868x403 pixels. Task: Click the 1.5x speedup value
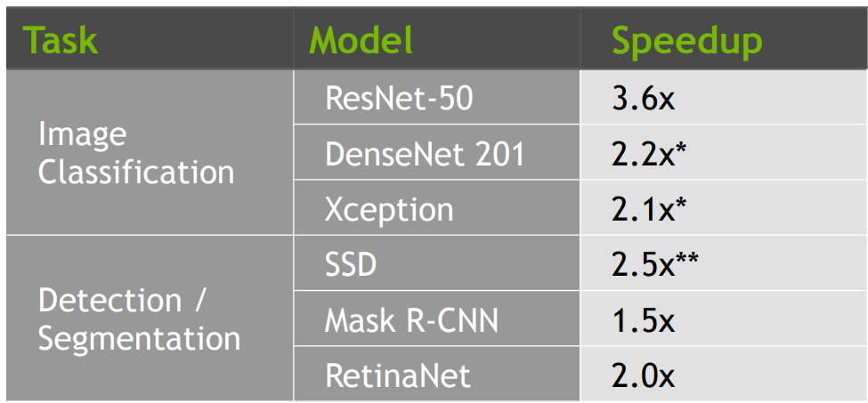click(644, 320)
